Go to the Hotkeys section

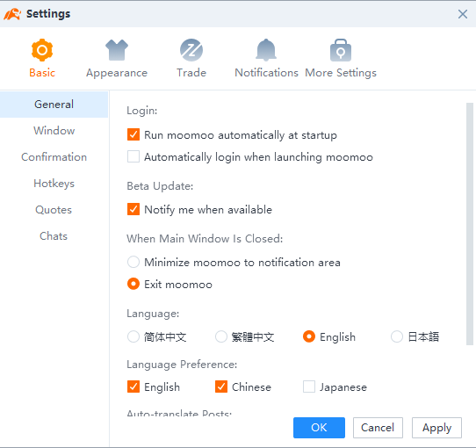(54, 184)
